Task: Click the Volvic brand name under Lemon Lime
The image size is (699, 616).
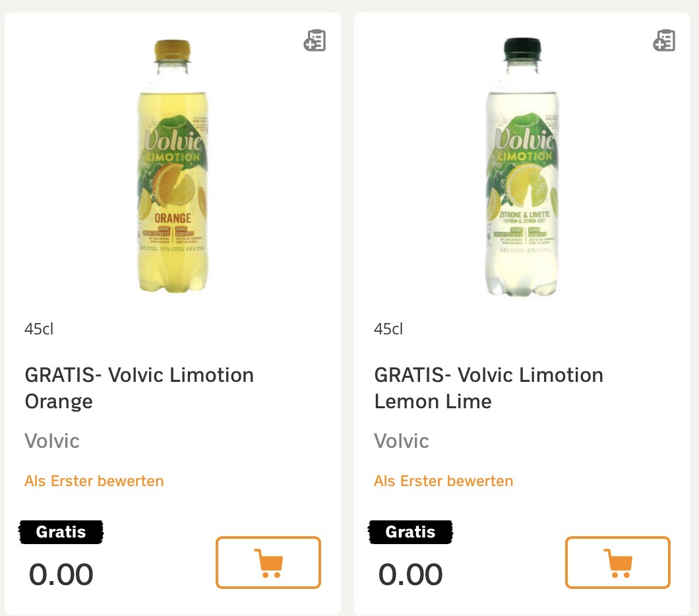Action: [402, 441]
